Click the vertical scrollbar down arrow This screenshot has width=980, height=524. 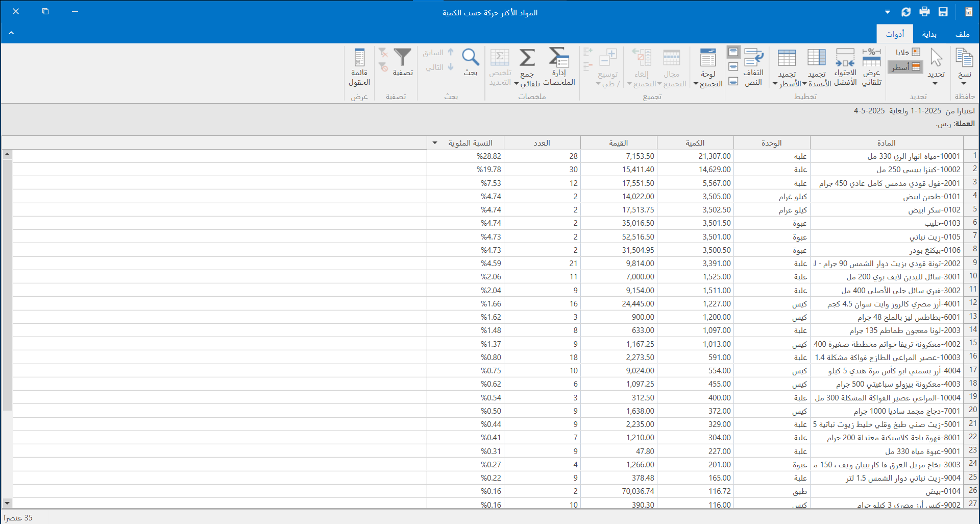(x=7, y=503)
